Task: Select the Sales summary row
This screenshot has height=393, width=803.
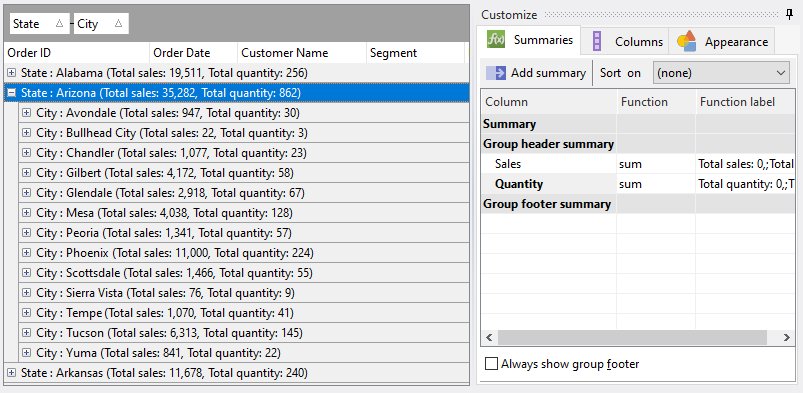Action: tap(638, 164)
